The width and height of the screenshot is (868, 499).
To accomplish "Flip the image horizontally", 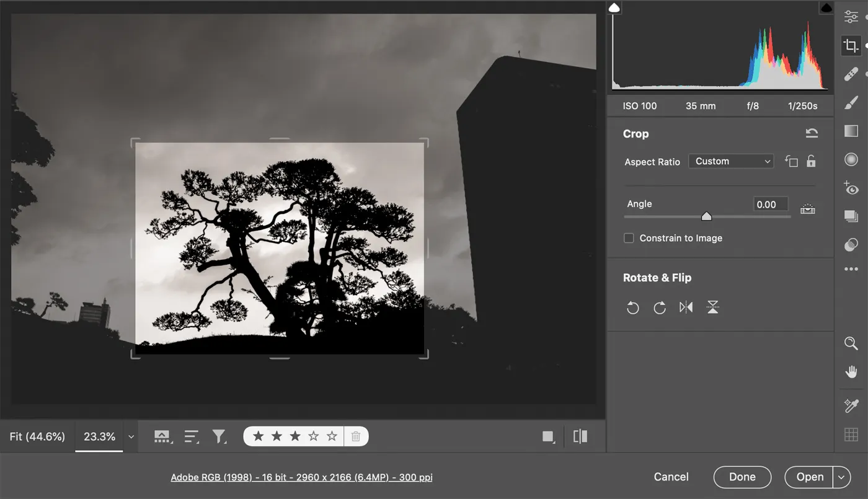I will (686, 307).
